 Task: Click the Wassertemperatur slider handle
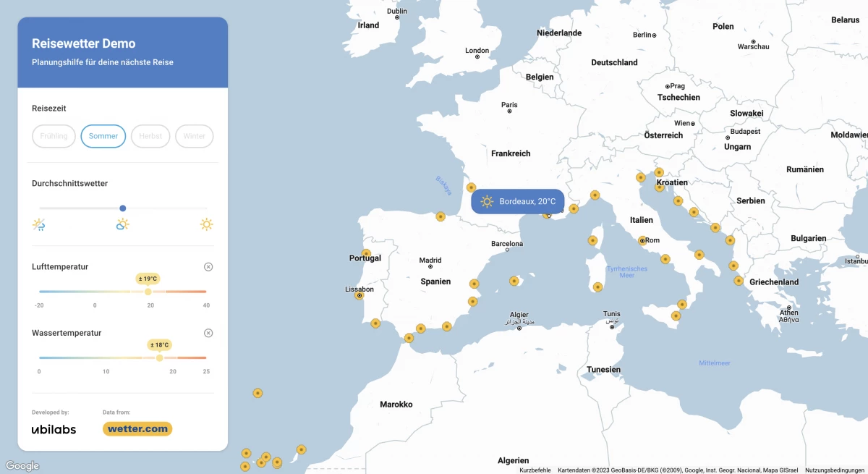160,357
